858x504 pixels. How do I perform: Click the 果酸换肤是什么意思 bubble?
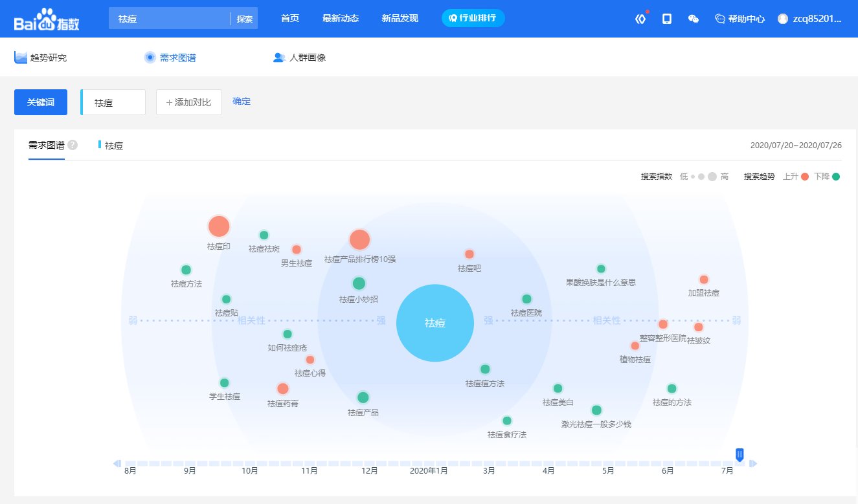(601, 268)
